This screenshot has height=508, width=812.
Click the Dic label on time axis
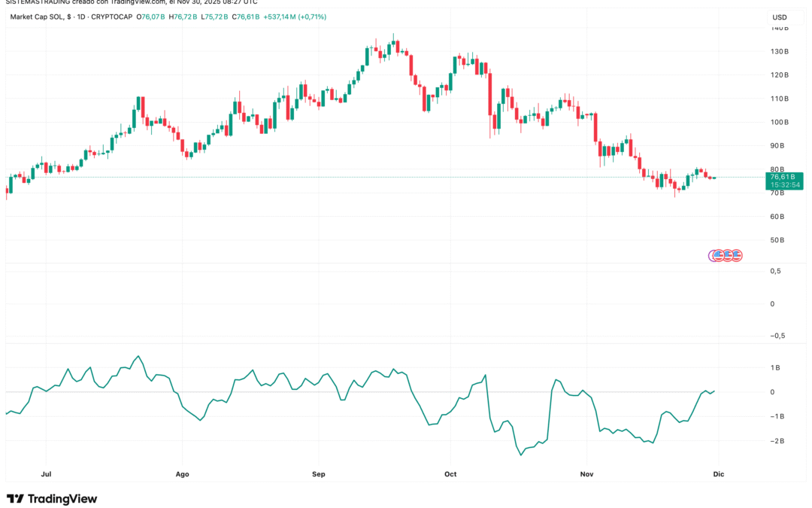tap(718, 474)
